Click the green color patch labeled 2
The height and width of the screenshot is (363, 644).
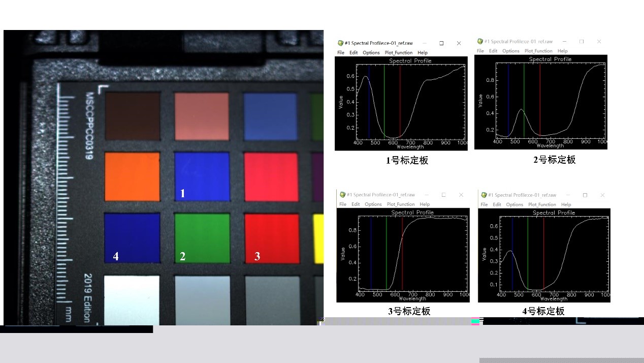pyautogui.click(x=202, y=234)
